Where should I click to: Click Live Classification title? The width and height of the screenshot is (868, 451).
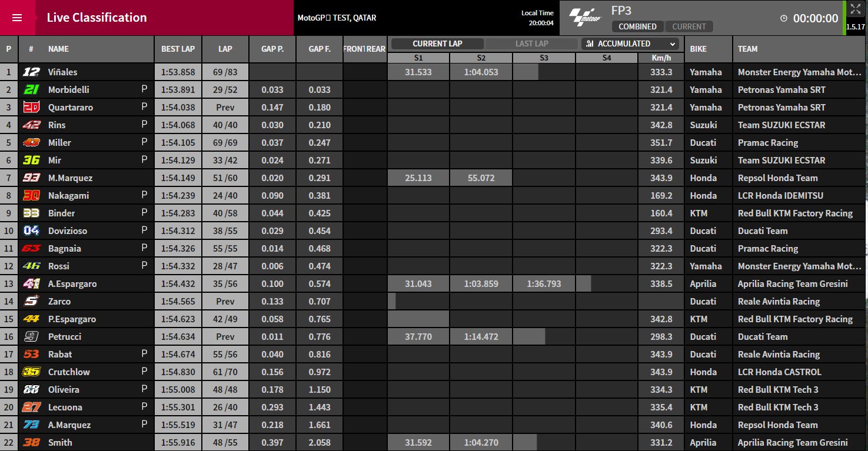click(97, 18)
